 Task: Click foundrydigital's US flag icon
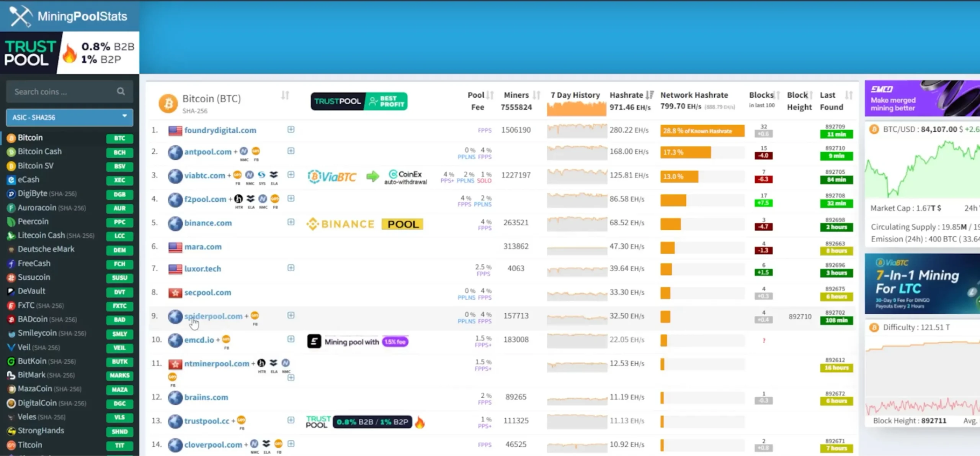[x=175, y=130]
